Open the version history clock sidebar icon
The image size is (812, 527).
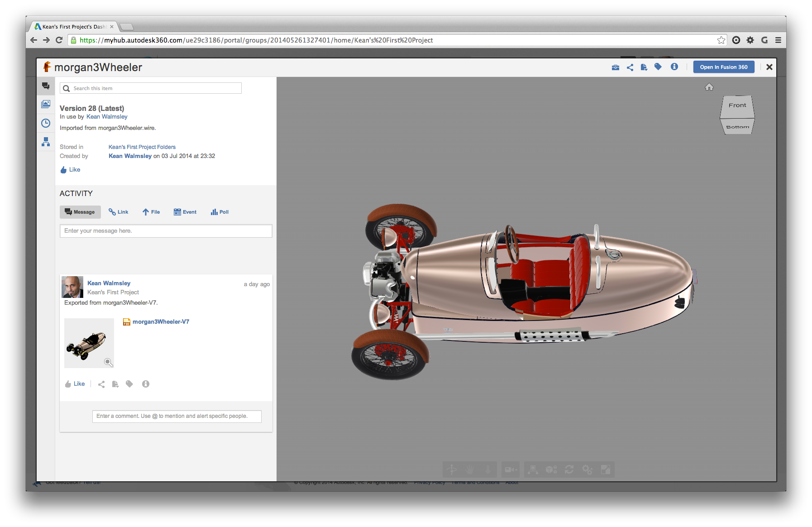[46, 123]
